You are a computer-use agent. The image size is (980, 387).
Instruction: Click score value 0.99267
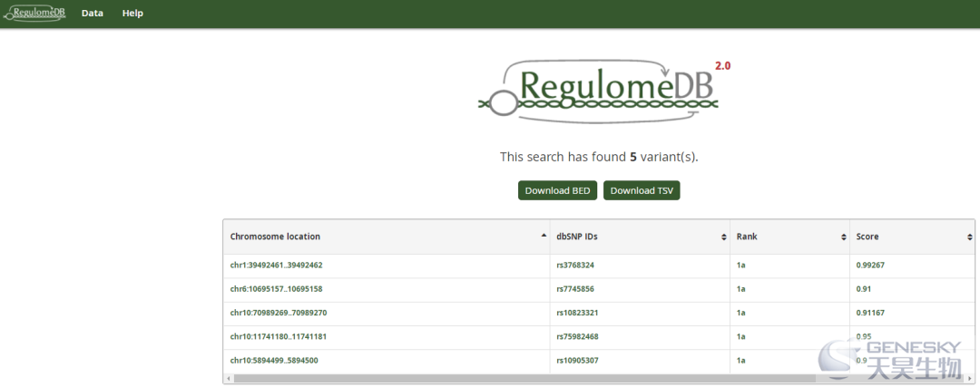point(870,266)
